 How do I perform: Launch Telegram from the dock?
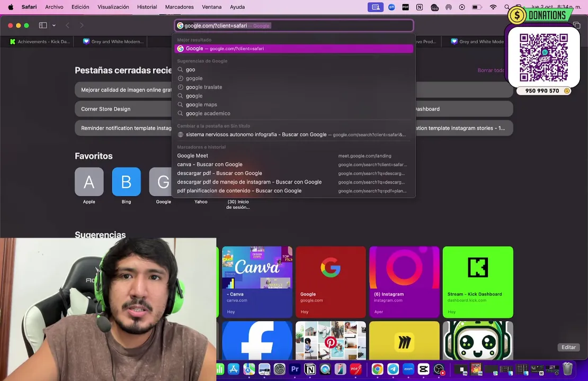[x=393, y=369]
